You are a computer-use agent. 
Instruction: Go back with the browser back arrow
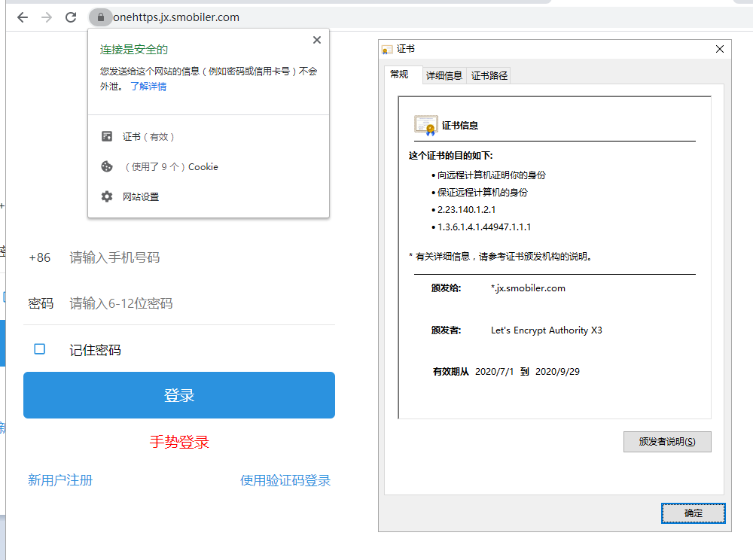coord(23,18)
